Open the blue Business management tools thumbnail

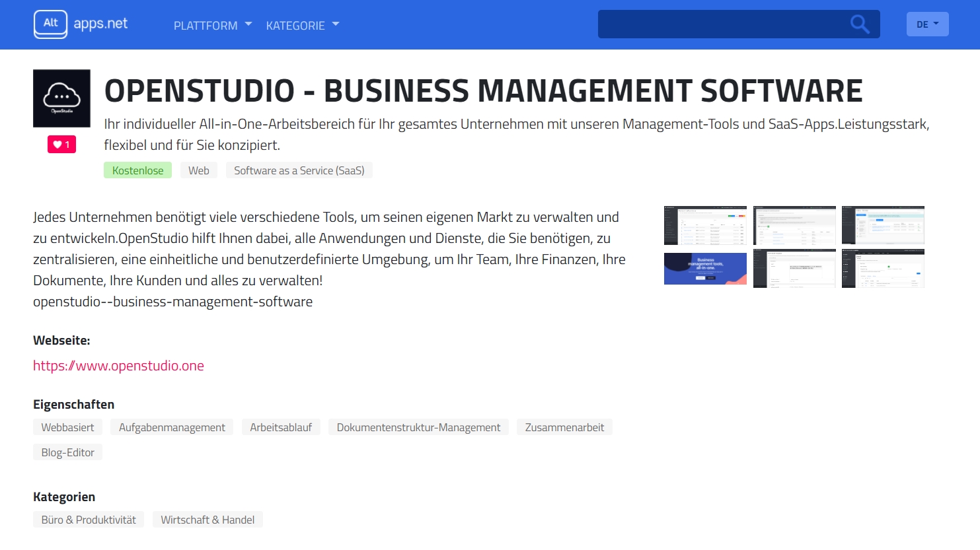(705, 269)
